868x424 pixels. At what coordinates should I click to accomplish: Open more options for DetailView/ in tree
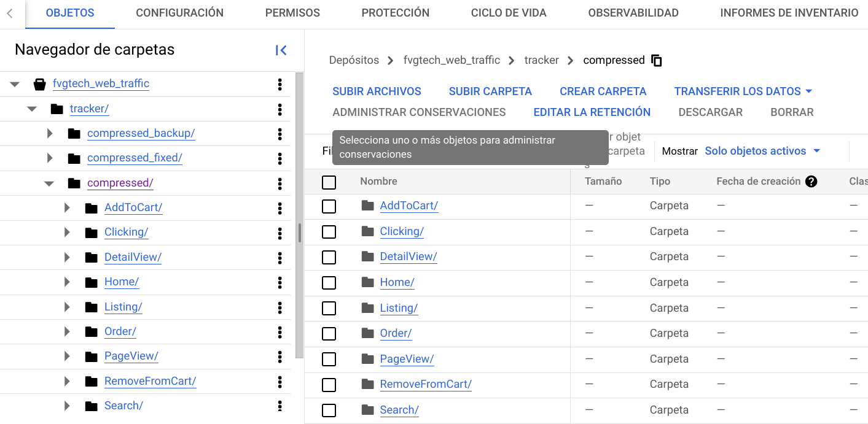coord(280,258)
